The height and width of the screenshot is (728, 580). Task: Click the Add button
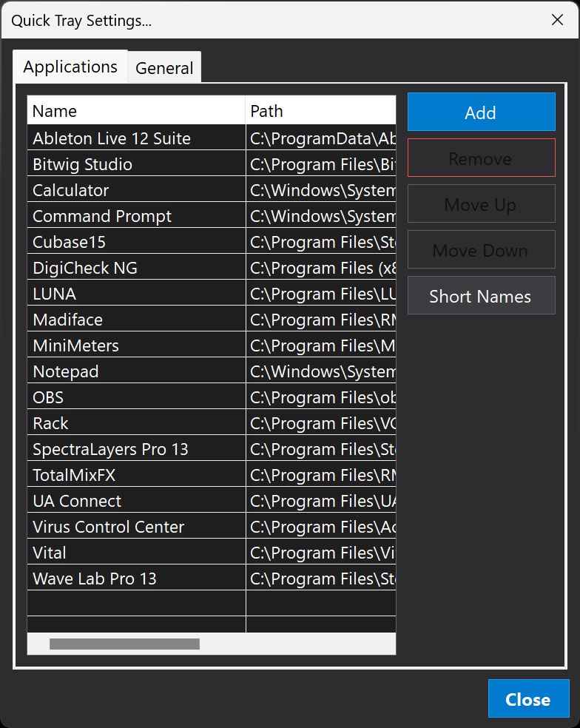click(481, 112)
